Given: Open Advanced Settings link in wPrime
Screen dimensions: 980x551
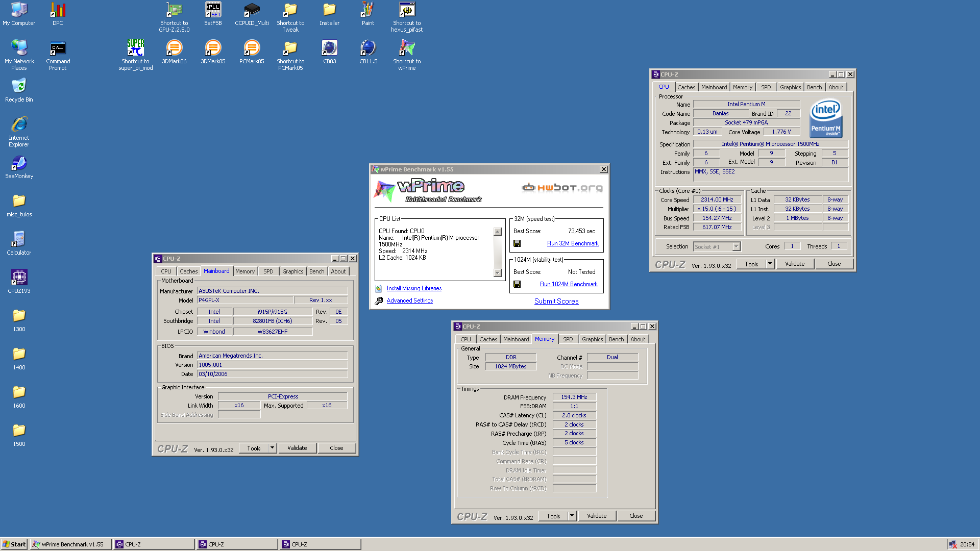Looking at the screenshot, I should (409, 300).
